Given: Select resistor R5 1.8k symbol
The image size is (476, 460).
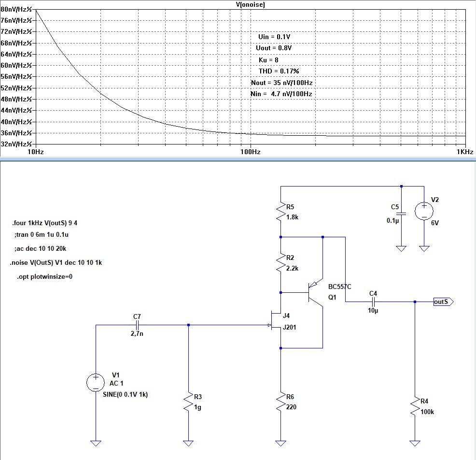Looking at the screenshot, I should tap(280, 212).
